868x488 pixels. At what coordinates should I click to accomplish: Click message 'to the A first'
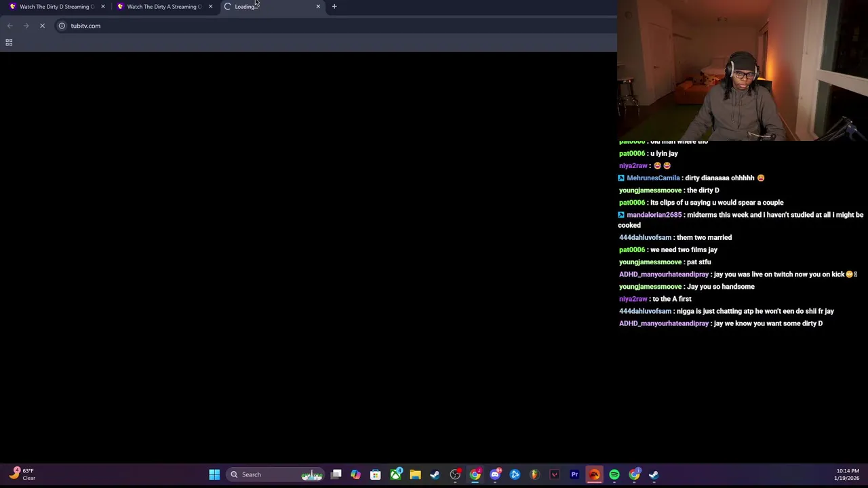click(x=672, y=299)
